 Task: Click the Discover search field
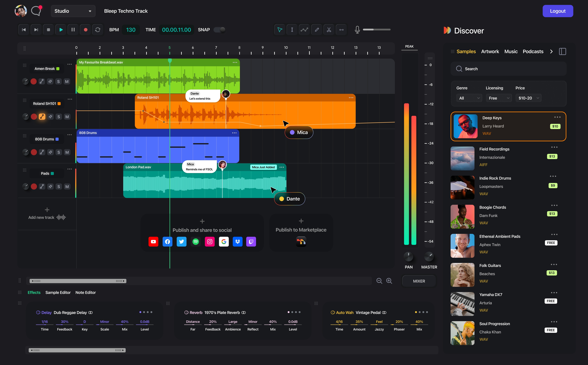[x=508, y=69]
